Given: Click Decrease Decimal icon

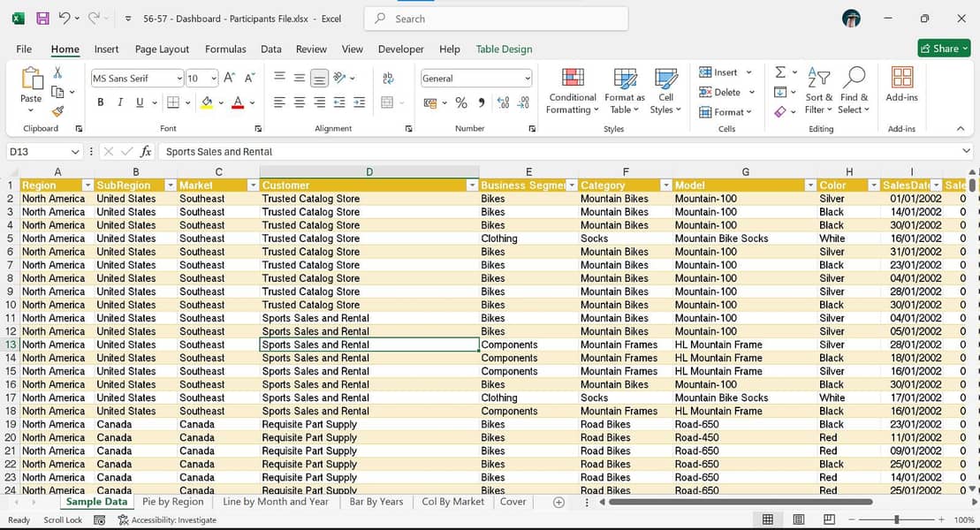Looking at the screenshot, I should 524,102.
